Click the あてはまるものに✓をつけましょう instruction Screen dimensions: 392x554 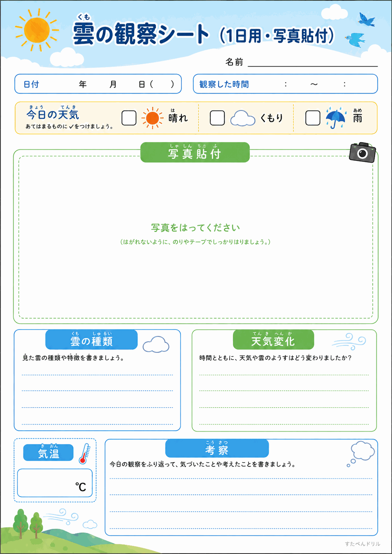point(69,126)
